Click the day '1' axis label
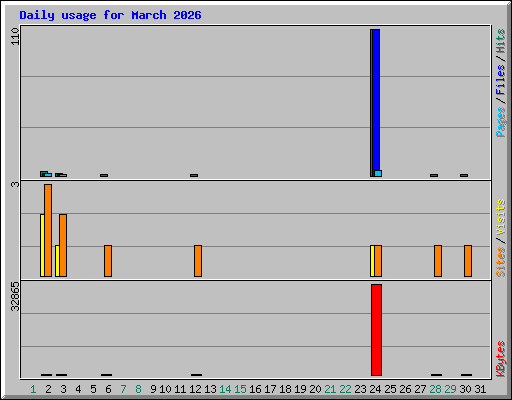This screenshot has width=512, height=400. [x=33, y=389]
